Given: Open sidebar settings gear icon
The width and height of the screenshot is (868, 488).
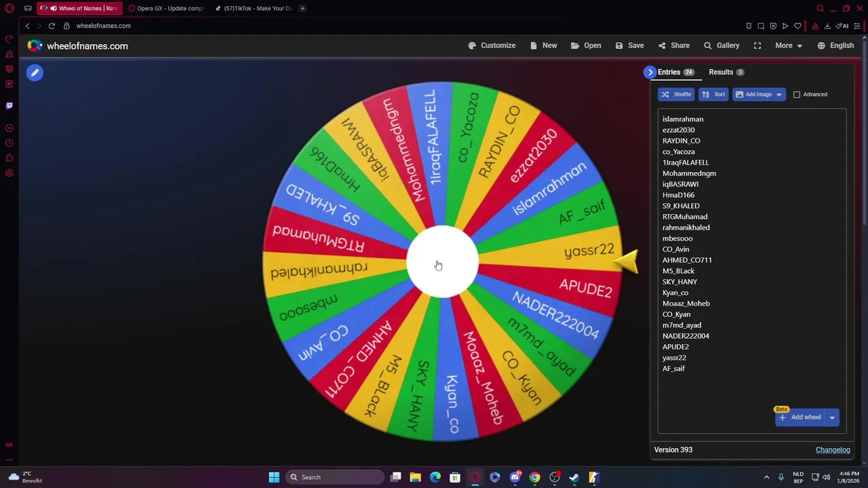Looking at the screenshot, I should coord(9,173).
